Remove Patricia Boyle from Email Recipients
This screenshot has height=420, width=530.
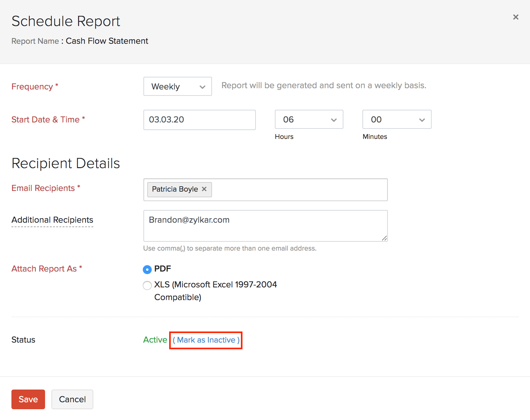click(x=204, y=189)
